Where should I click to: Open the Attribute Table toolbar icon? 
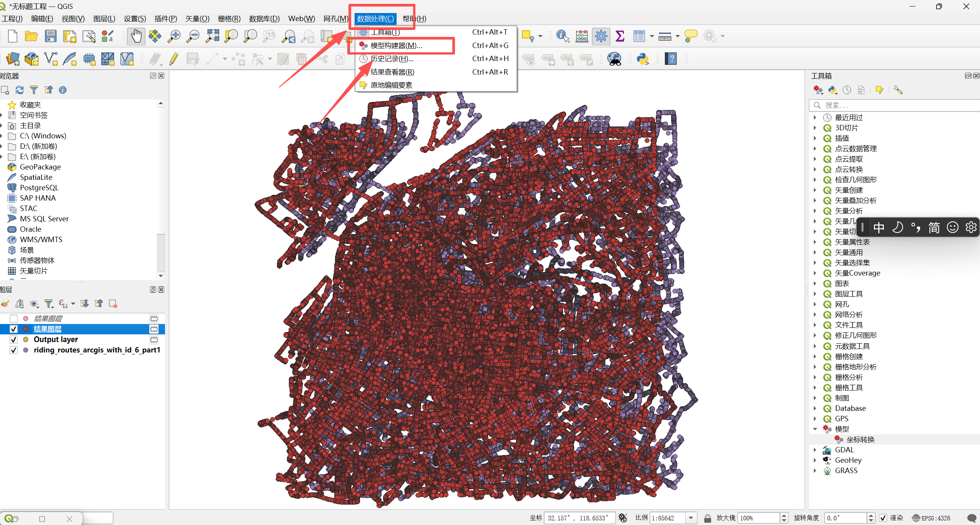click(639, 36)
